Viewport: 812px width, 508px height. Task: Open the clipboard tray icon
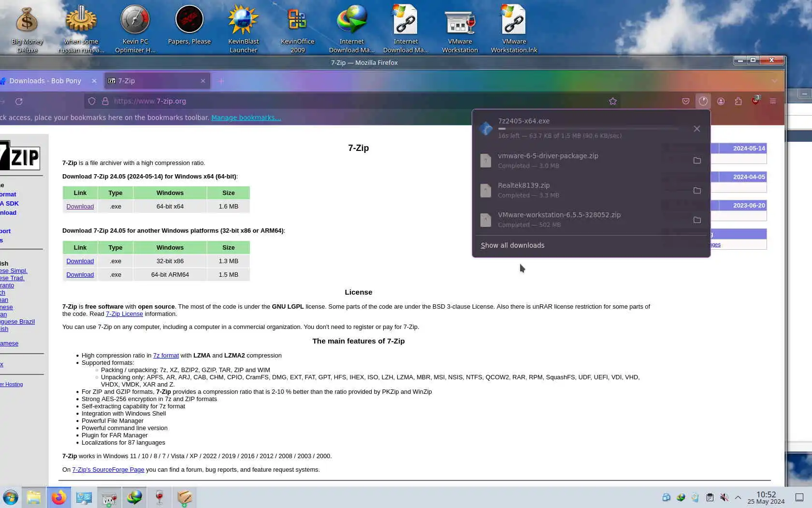point(710,497)
